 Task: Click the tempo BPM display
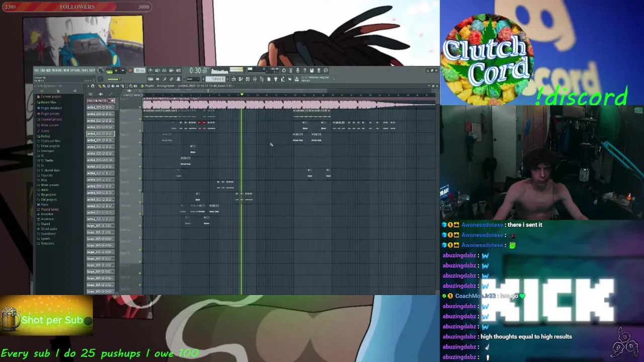pyautogui.click(x=139, y=70)
